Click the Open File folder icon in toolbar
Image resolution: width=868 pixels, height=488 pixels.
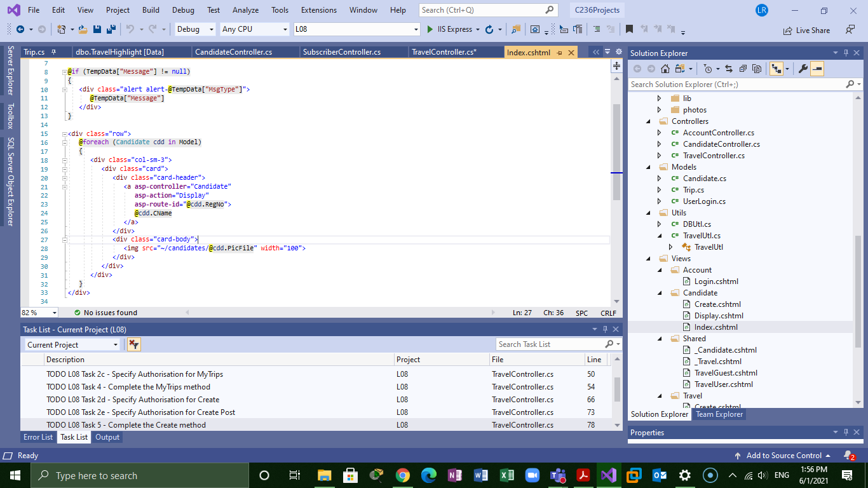point(83,29)
